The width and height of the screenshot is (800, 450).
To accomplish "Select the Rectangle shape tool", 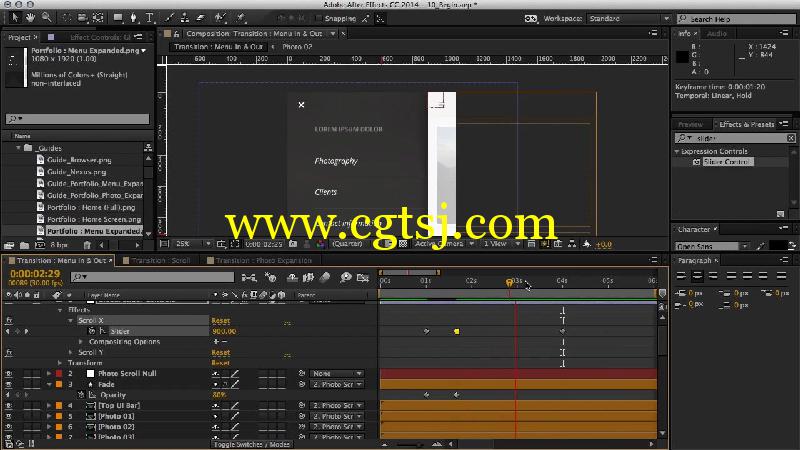I will coord(118,18).
